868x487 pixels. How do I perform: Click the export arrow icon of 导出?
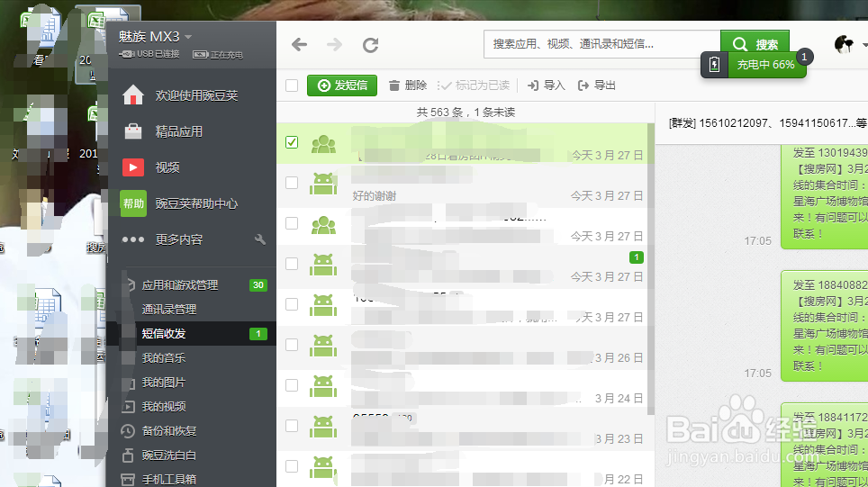tap(583, 86)
